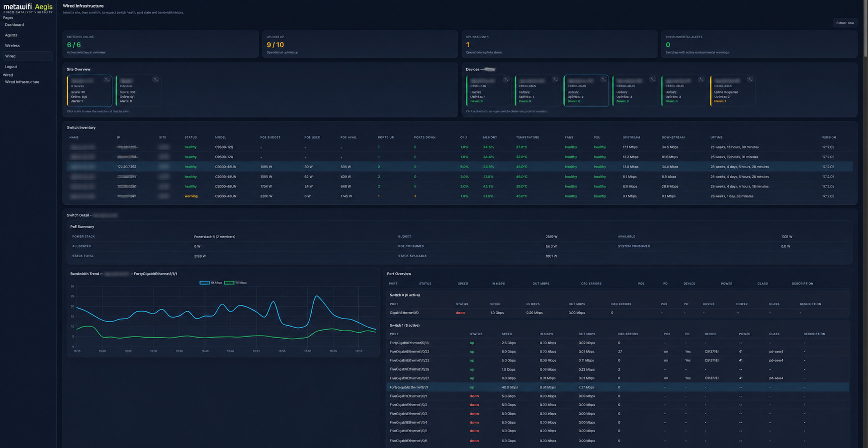Go to the Agents page

coord(11,35)
